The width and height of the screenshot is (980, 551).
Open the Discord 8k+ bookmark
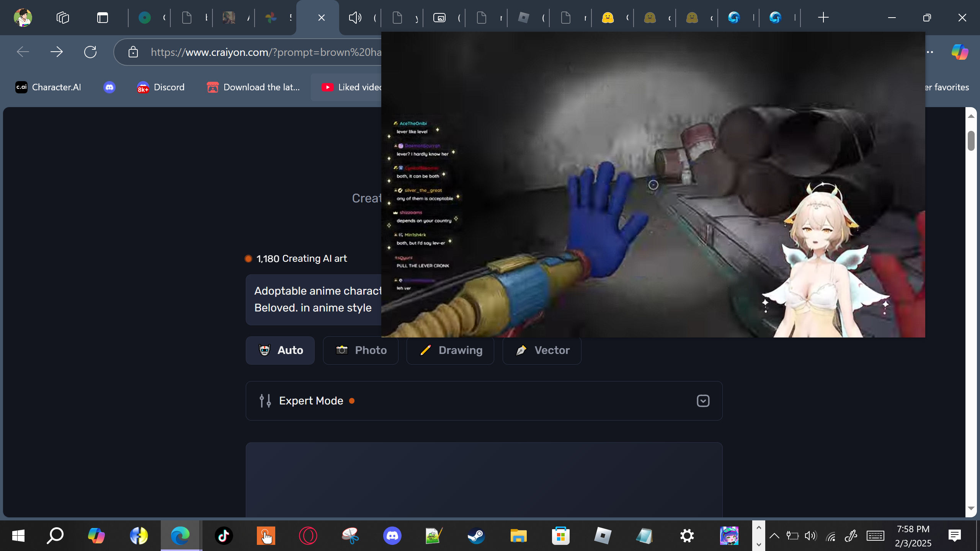[161, 87]
